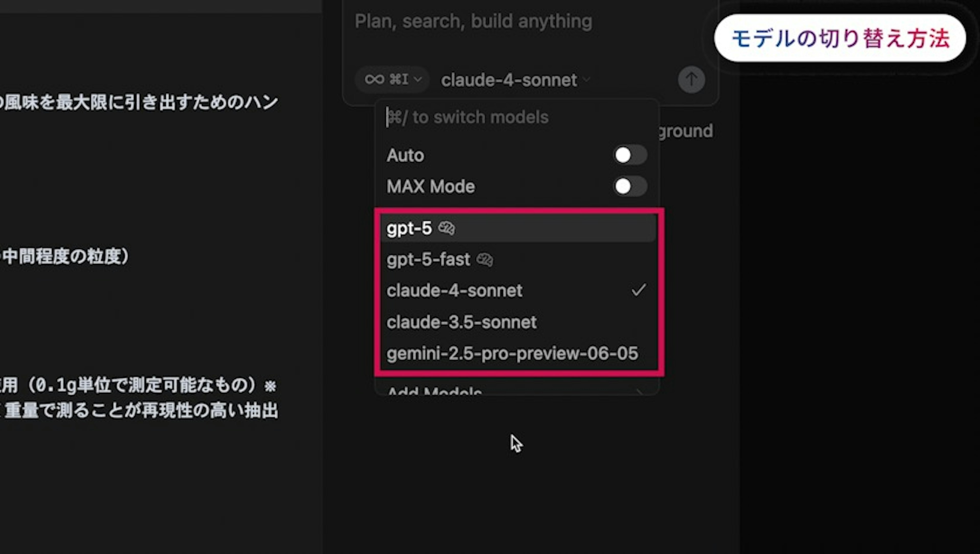Click the MAX Mode label text
The height and width of the screenshot is (554, 980).
tap(431, 186)
